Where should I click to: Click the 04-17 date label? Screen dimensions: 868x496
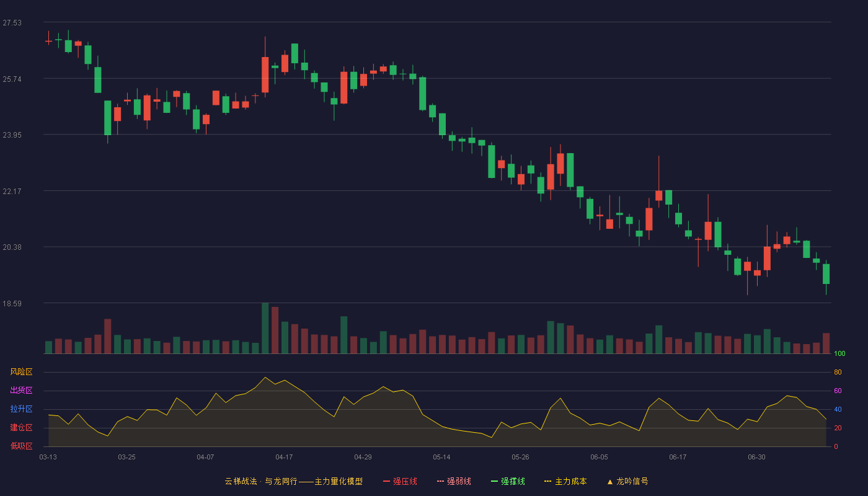coord(284,457)
